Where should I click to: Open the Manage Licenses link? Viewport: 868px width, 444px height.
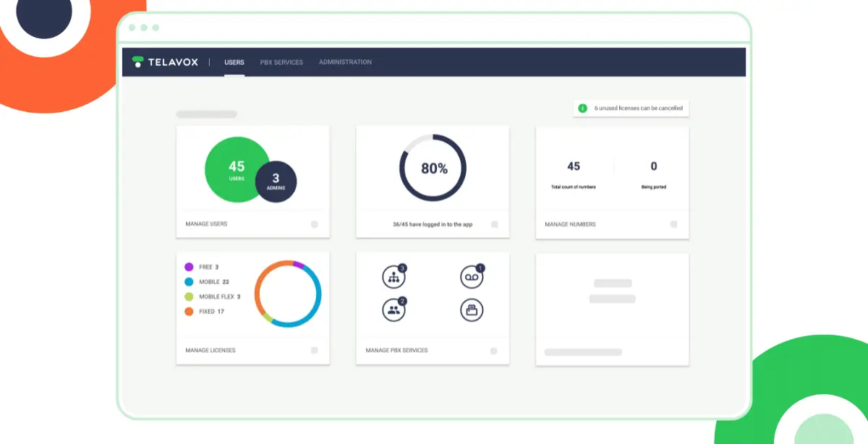[x=210, y=350]
